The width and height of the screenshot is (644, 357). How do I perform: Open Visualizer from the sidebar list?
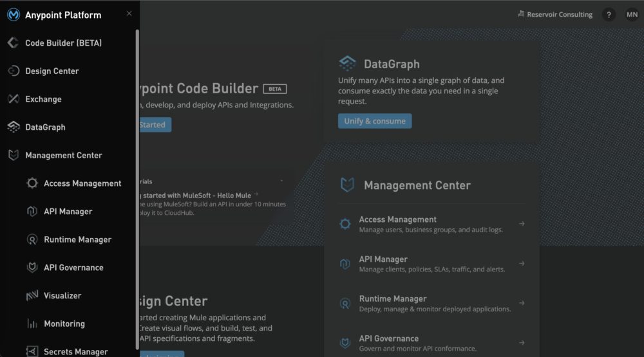[62, 296]
